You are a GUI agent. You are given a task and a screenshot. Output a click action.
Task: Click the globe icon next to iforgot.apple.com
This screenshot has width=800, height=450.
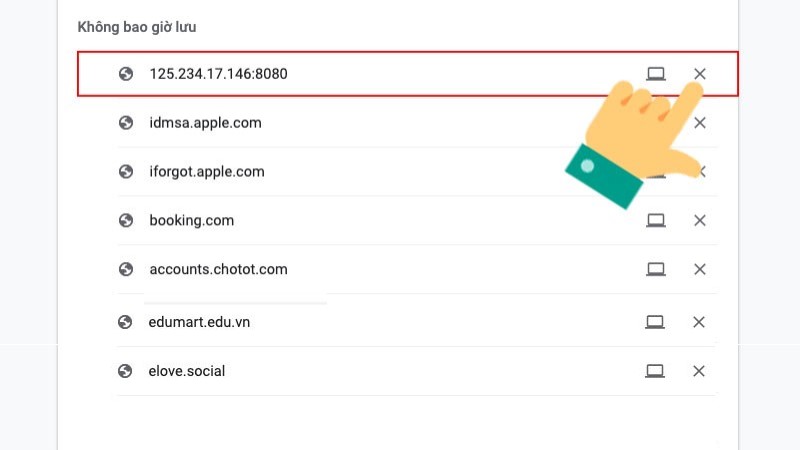126,172
